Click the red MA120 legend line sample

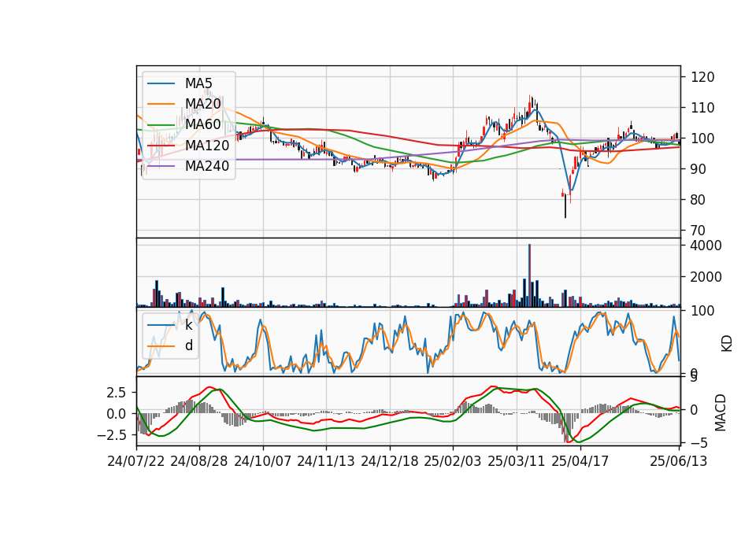pos(161,146)
